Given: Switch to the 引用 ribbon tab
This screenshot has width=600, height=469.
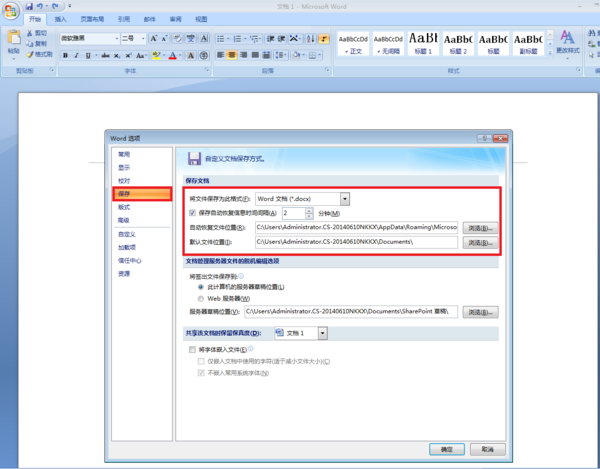Looking at the screenshot, I should click(124, 19).
